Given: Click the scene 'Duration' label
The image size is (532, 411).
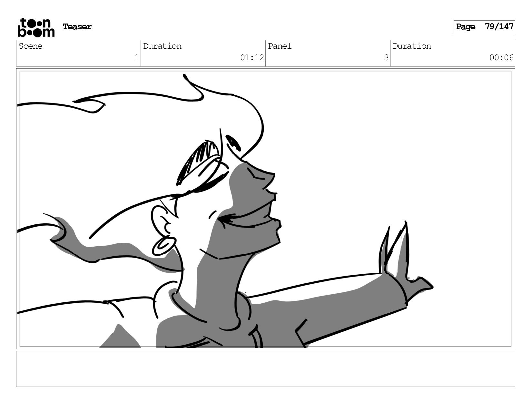Looking at the screenshot, I should 162,46.
